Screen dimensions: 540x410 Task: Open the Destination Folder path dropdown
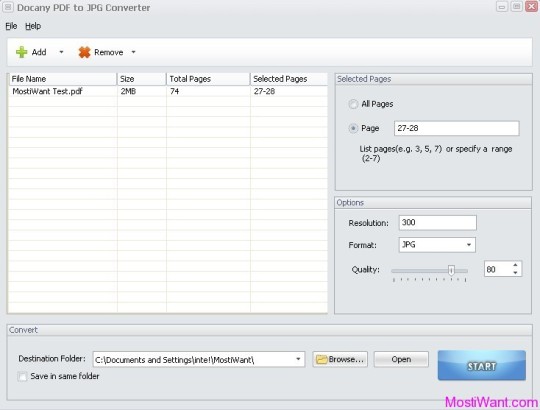[x=298, y=359]
